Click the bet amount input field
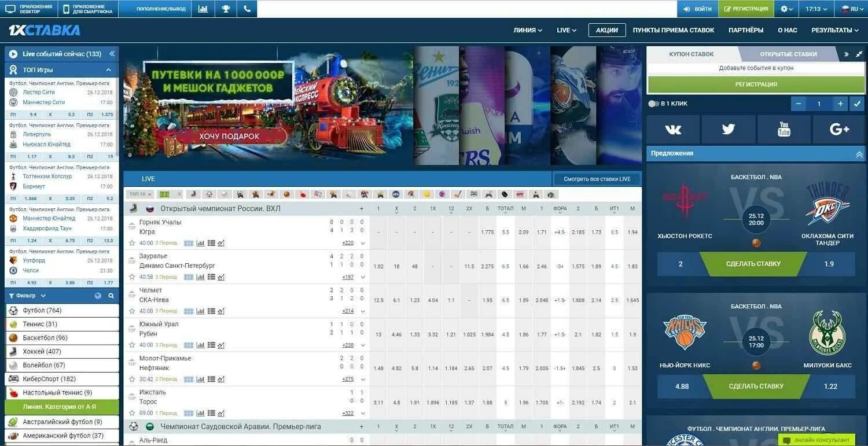Image resolution: width=868 pixels, height=446 pixels. point(819,104)
